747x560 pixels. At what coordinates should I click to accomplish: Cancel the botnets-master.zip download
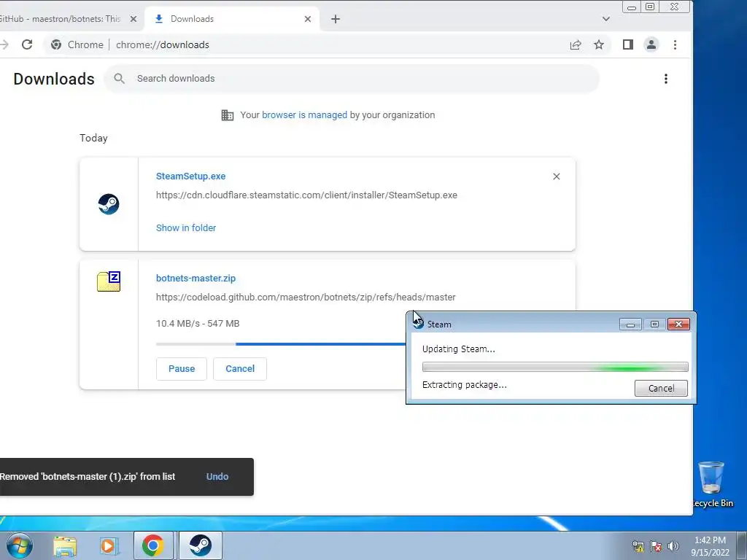240,369
